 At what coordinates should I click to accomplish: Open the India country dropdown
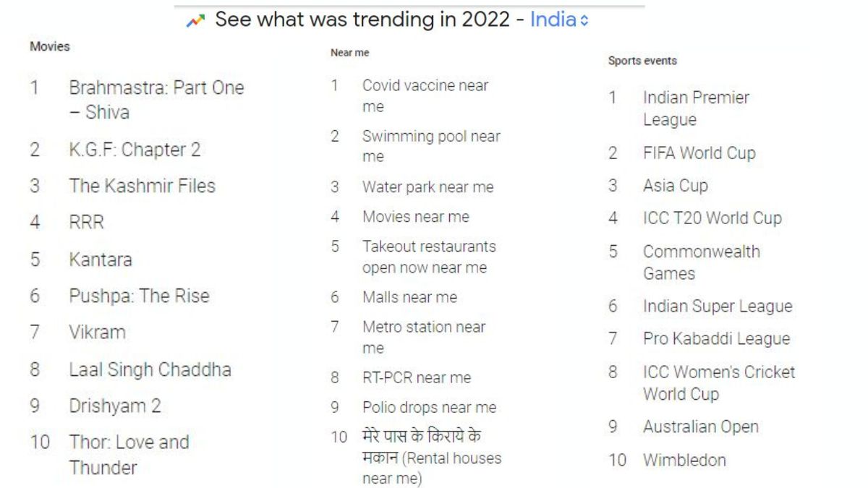559,20
